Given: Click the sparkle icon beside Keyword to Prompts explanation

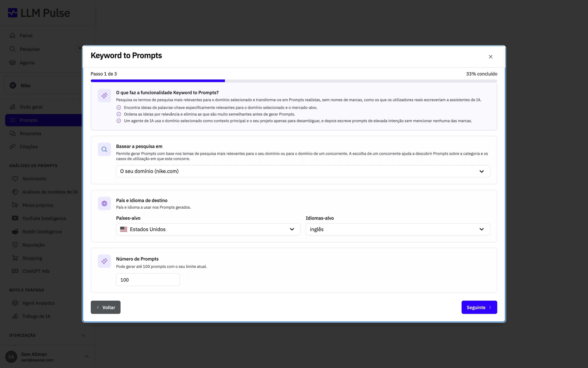Looking at the screenshot, I should click(104, 96).
